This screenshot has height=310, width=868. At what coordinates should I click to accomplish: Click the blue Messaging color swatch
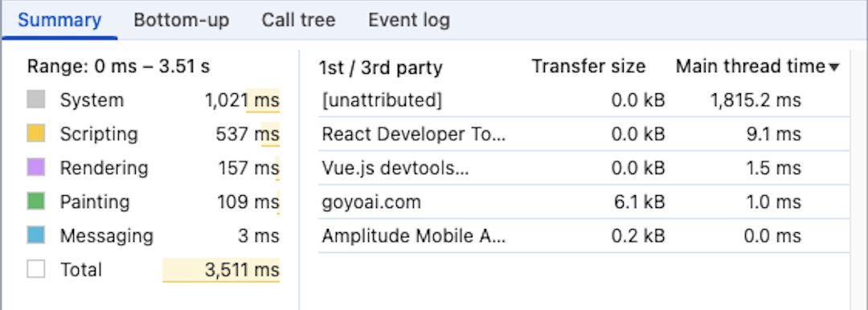coord(36,236)
